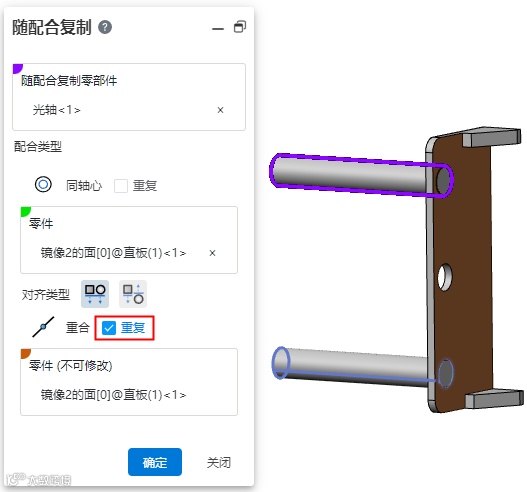
Task: Select the purple highlighted upper shaft
Action: point(350,175)
